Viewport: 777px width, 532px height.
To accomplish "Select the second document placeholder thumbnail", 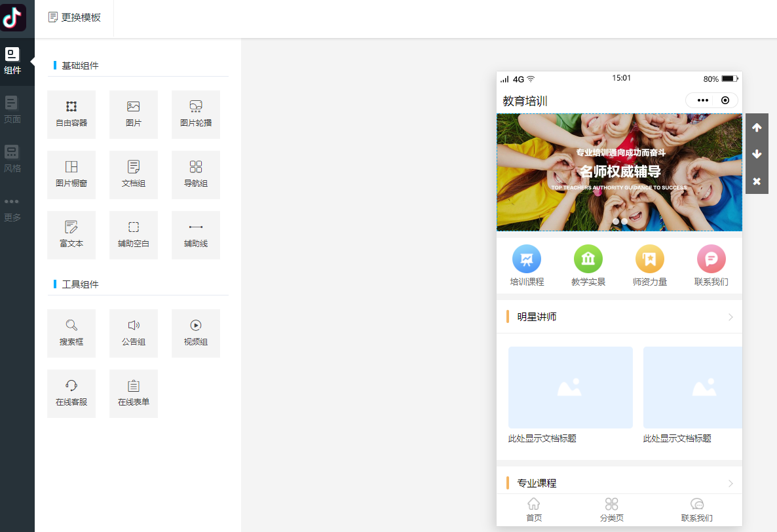I will (x=692, y=387).
